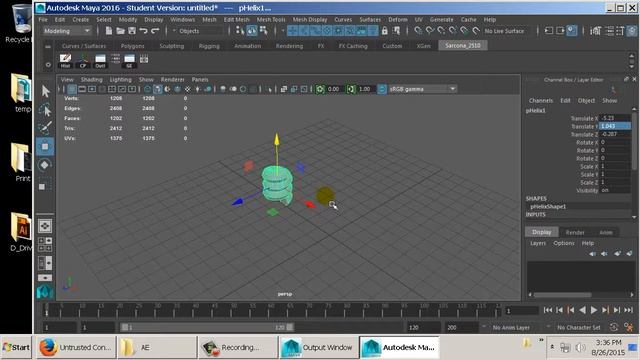Click the INPUTS section label

click(x=536, y=214)
